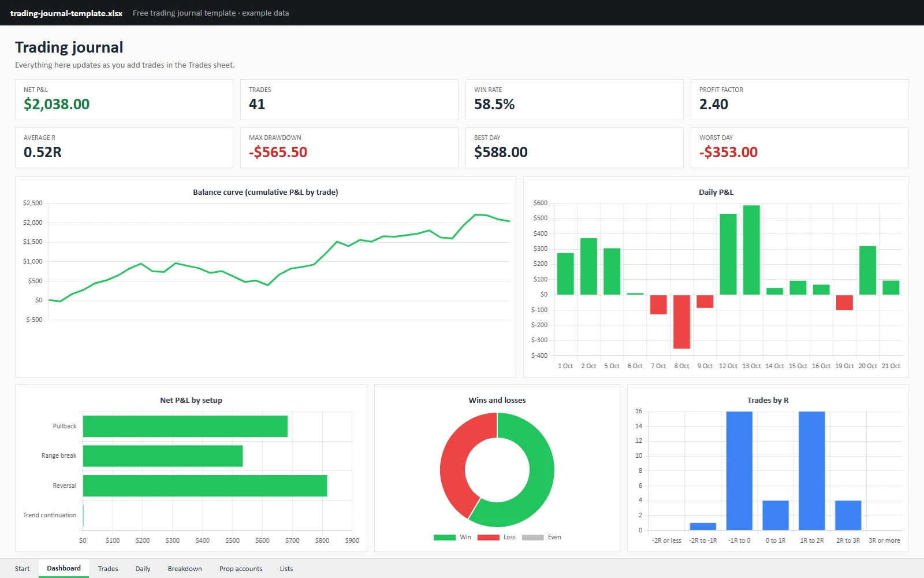Click the 13 Oct bar in Daily P&L
This screenshot has height=578, width=924.
pyautogui.click(x=751, y=250)
